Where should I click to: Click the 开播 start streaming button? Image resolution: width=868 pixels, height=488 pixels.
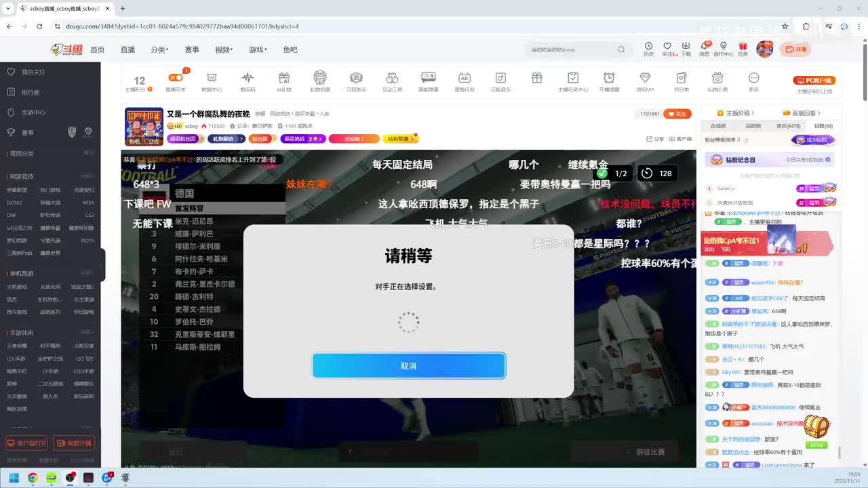tap(796, 49)
